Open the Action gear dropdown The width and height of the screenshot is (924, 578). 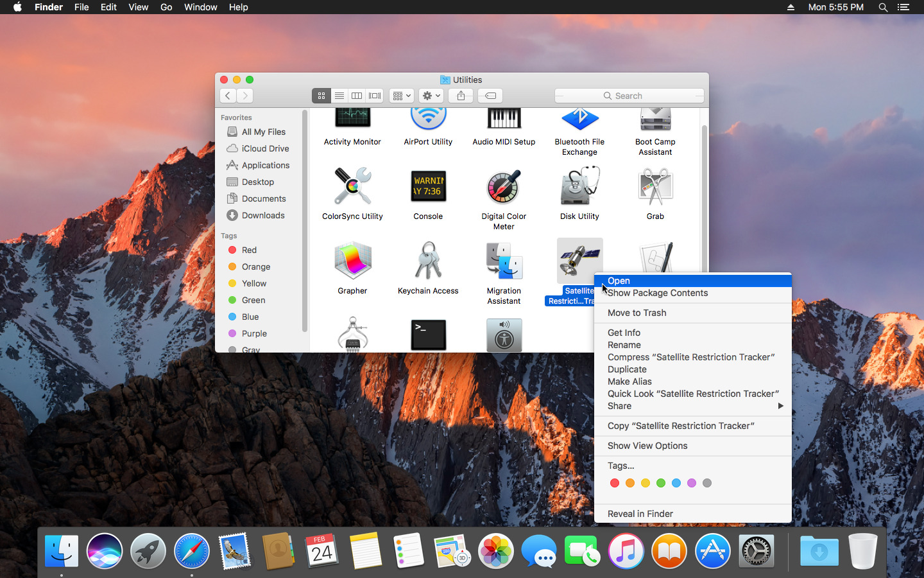pos(431,96)
